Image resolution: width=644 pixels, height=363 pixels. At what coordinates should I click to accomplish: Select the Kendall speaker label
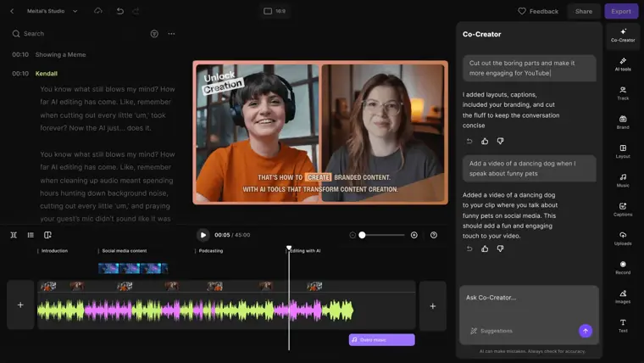pyautogui.click(x=47, y=74)
